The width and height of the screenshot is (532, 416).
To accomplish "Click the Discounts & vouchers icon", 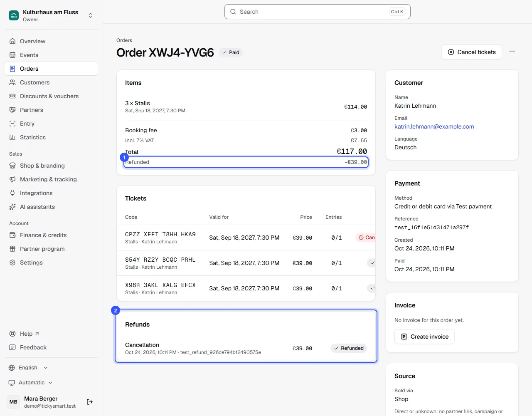I will click(x=12, y=96).
